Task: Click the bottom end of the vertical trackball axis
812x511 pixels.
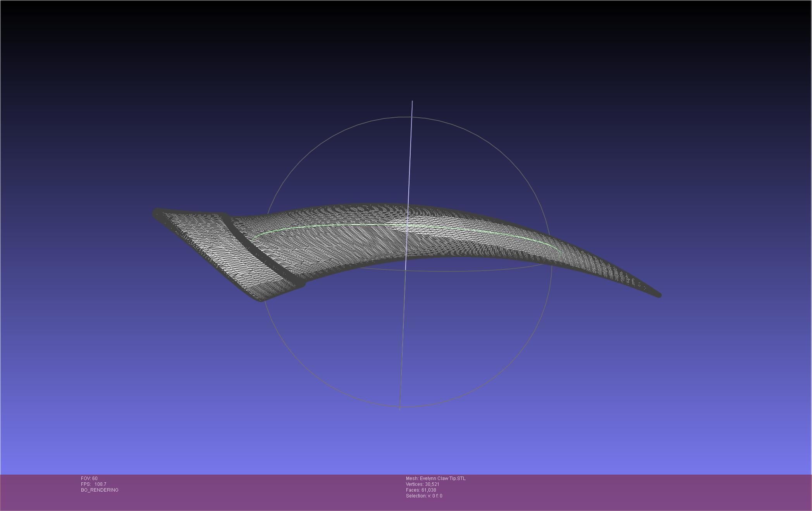Action: 400,408
